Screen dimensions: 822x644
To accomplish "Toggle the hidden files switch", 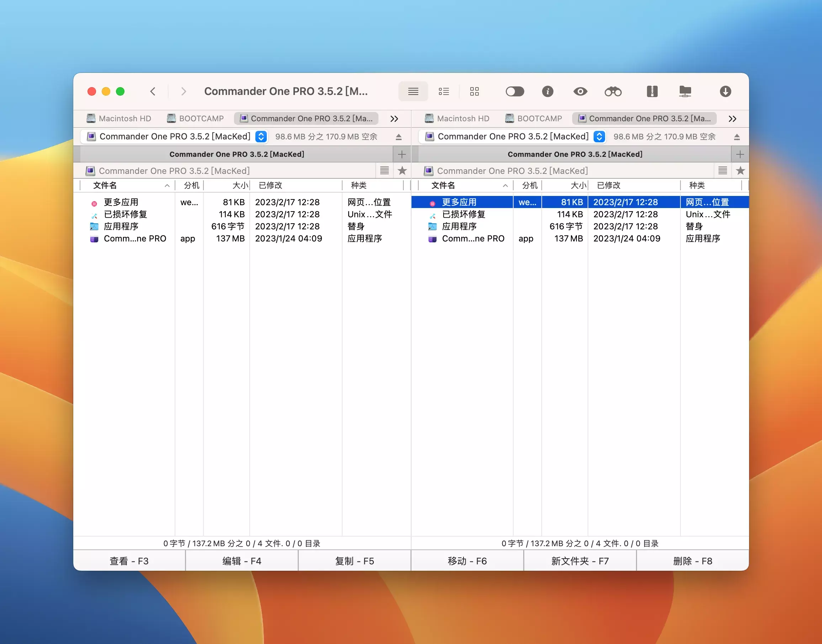I will [x=515, y=92].
